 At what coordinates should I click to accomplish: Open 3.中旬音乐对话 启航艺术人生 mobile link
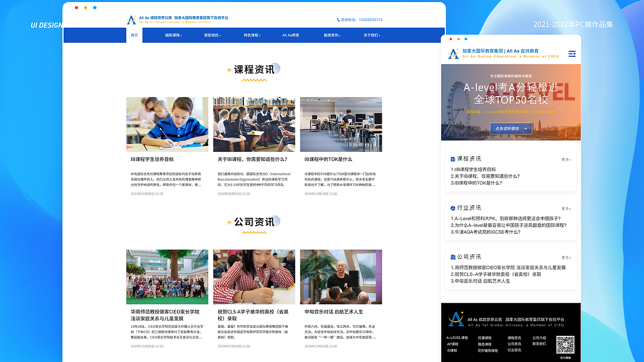tap(480, 281)
